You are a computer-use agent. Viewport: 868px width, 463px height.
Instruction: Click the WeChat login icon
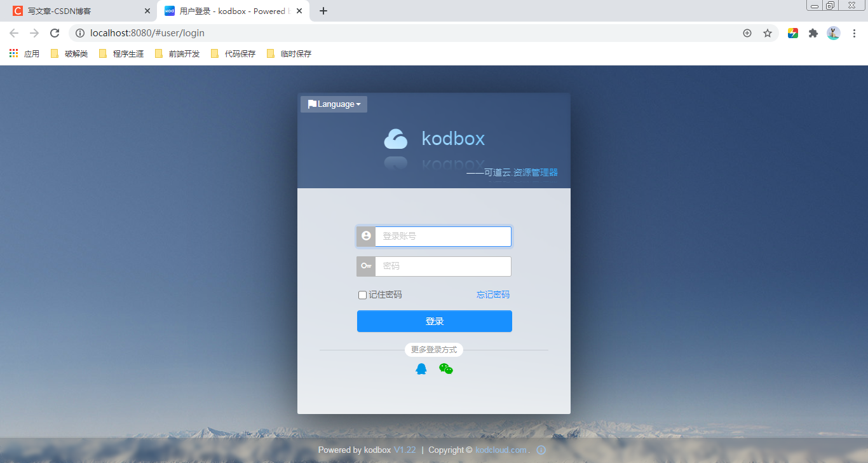point(446,369)
